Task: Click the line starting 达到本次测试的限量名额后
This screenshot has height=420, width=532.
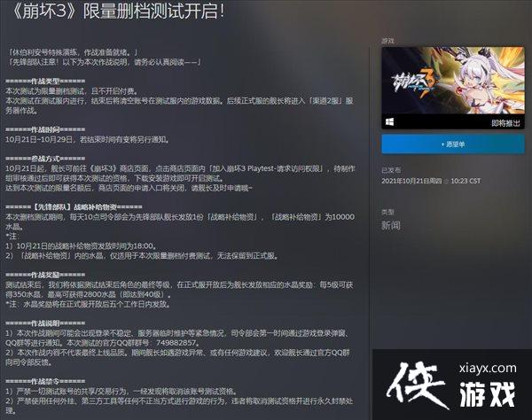Action: tap(129, 188)
